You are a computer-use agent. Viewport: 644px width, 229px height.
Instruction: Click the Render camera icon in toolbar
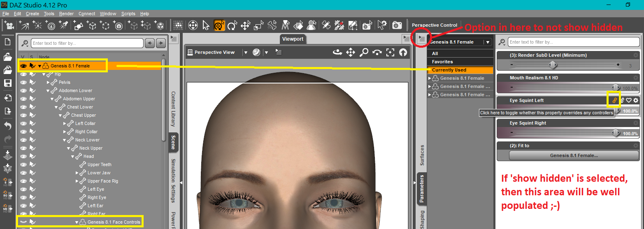[397, 25]
